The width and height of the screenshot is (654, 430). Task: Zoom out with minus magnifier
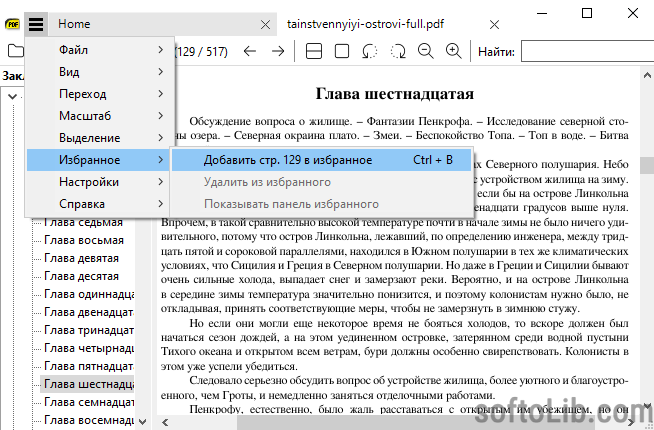426,51
